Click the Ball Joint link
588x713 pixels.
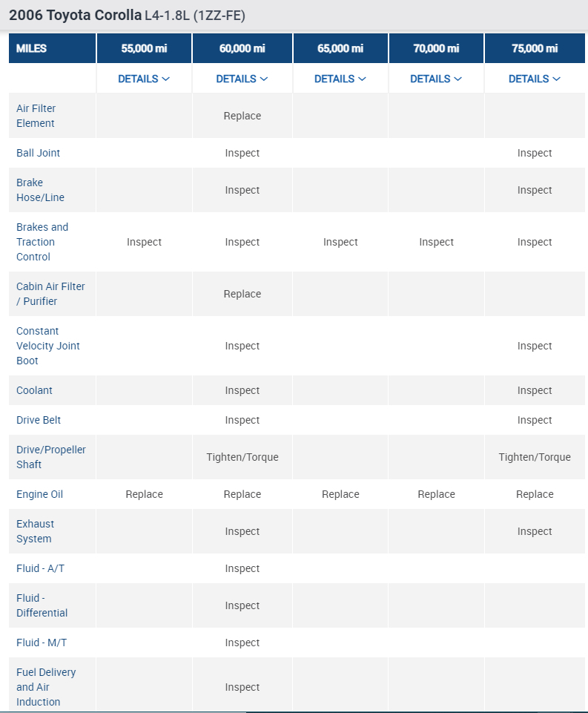[39, 153]
